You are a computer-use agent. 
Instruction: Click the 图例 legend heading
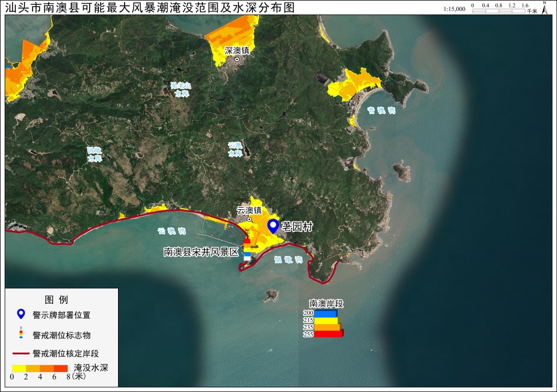[x=56, y=300]
